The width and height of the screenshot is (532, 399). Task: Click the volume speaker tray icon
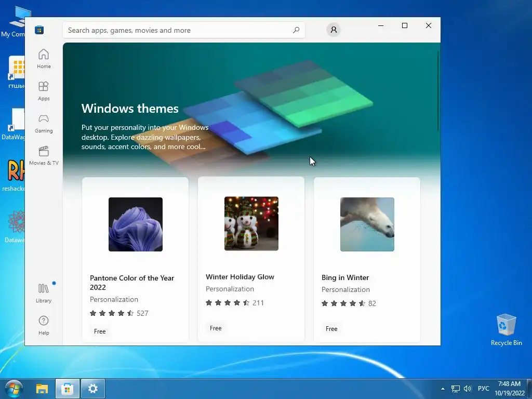[468, 389]
